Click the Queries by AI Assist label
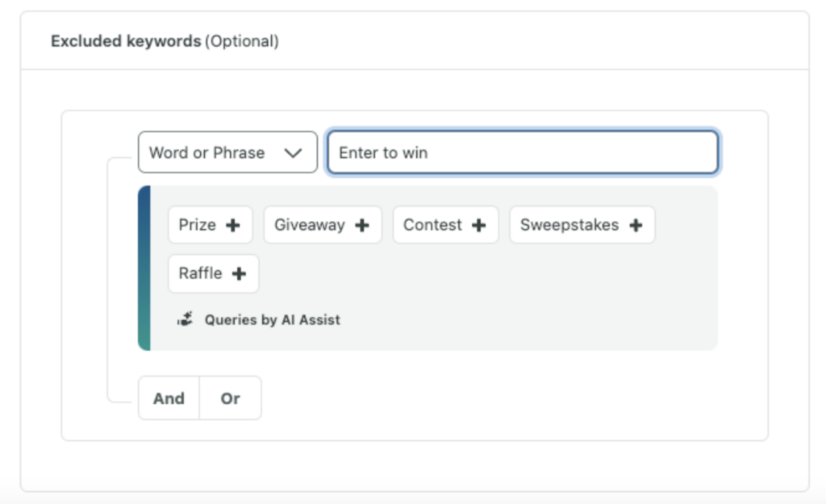826x504 pixels. click(x=272, y=319)
